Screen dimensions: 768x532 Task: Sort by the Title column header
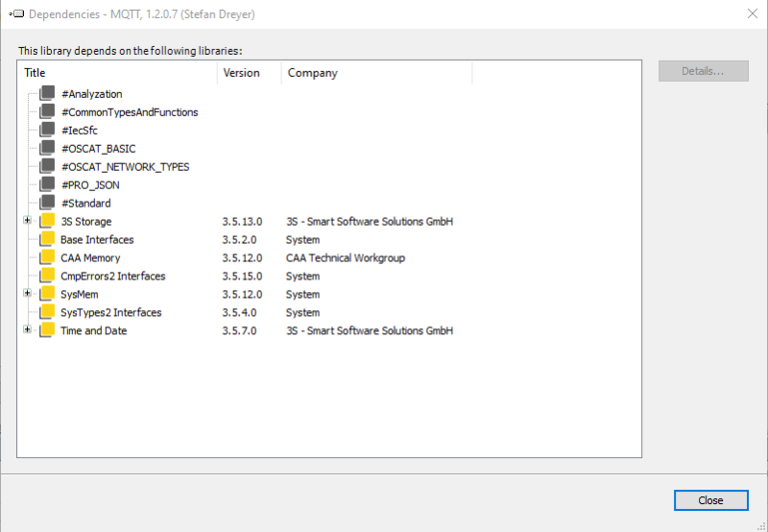(x=117, y=72)
